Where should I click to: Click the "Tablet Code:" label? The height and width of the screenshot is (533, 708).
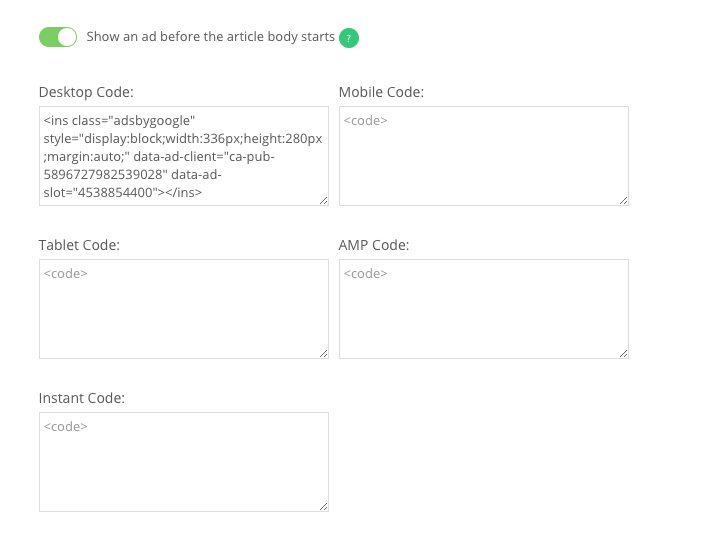click(79, 245)
